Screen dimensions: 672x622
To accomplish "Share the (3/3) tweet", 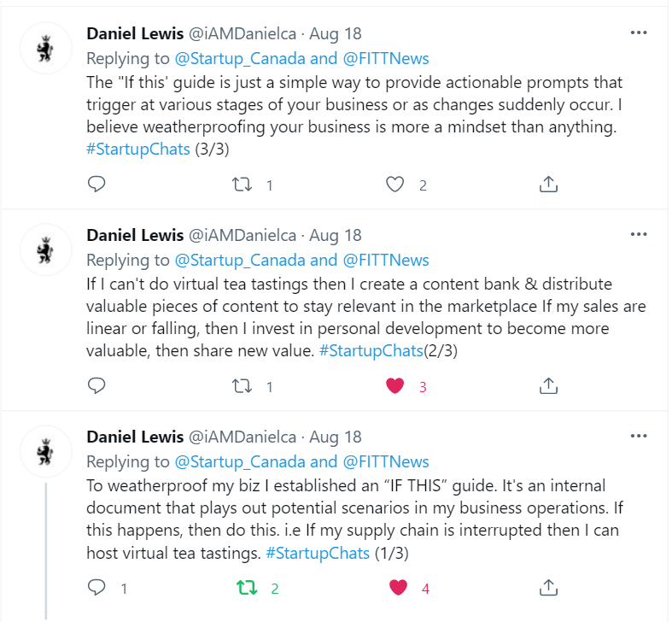I will pyautogui.click(x=549, y=185).
